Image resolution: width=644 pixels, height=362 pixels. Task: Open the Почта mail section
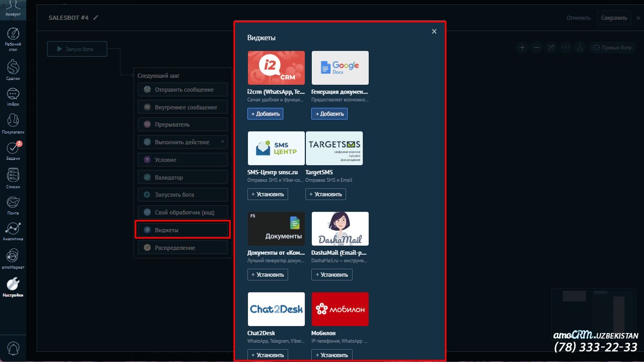13,205
